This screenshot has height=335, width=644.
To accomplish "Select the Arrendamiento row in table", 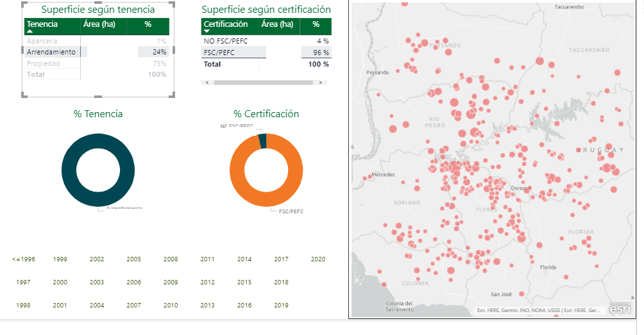I will point(96,52).
